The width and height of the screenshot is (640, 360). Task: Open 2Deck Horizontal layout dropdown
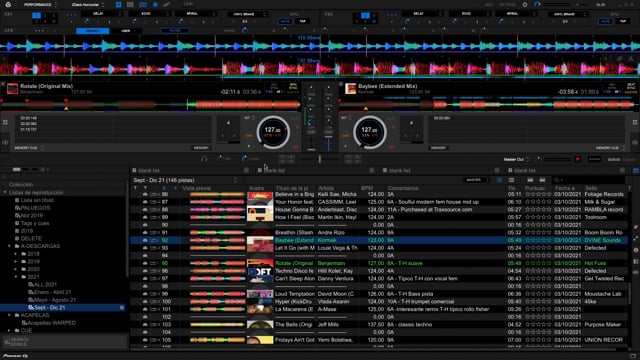tap(87, 4)
